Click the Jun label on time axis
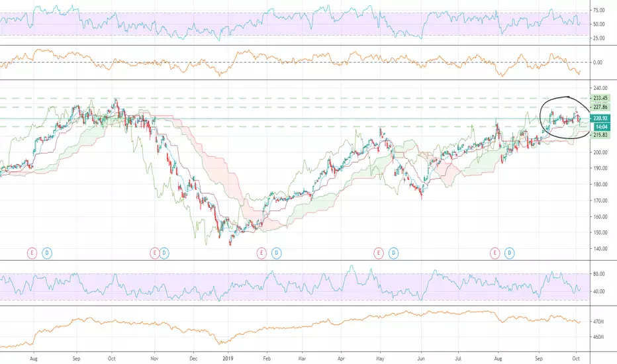 (x=421, y=359)
